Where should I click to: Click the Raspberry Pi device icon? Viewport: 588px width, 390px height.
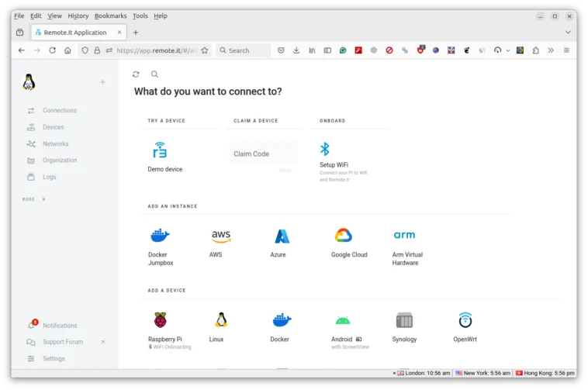point(160,320)
